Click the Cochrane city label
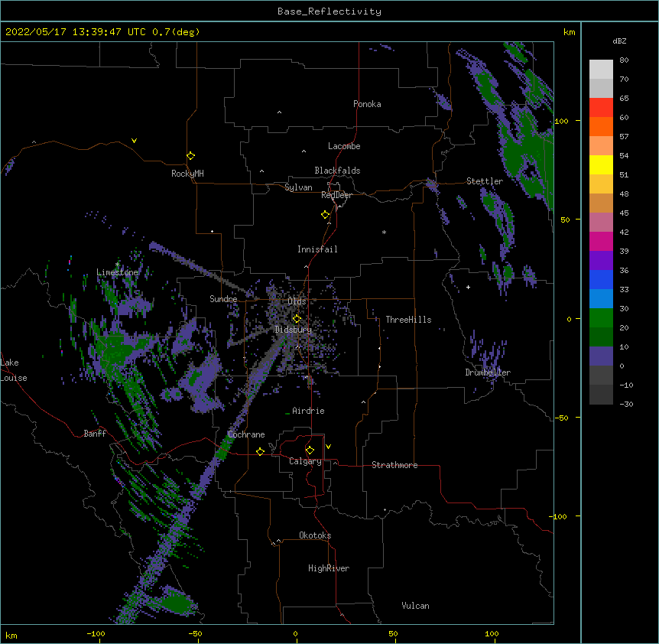The height and width of the screenshot is (644, 659). (x=246, y=434)
